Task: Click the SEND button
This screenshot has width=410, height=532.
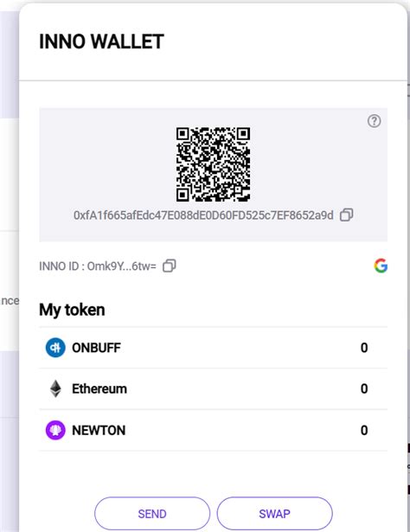Action: (152, 514)
